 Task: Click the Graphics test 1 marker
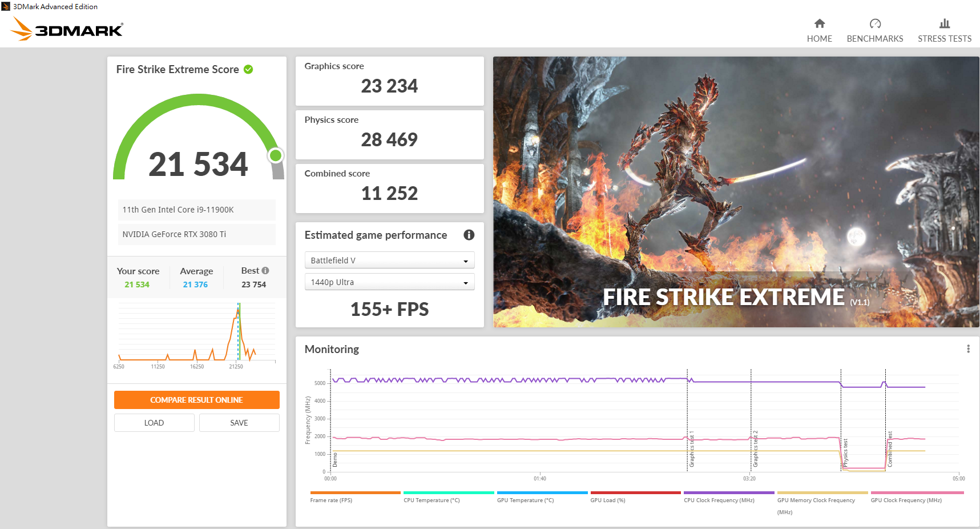coord(692,449)
